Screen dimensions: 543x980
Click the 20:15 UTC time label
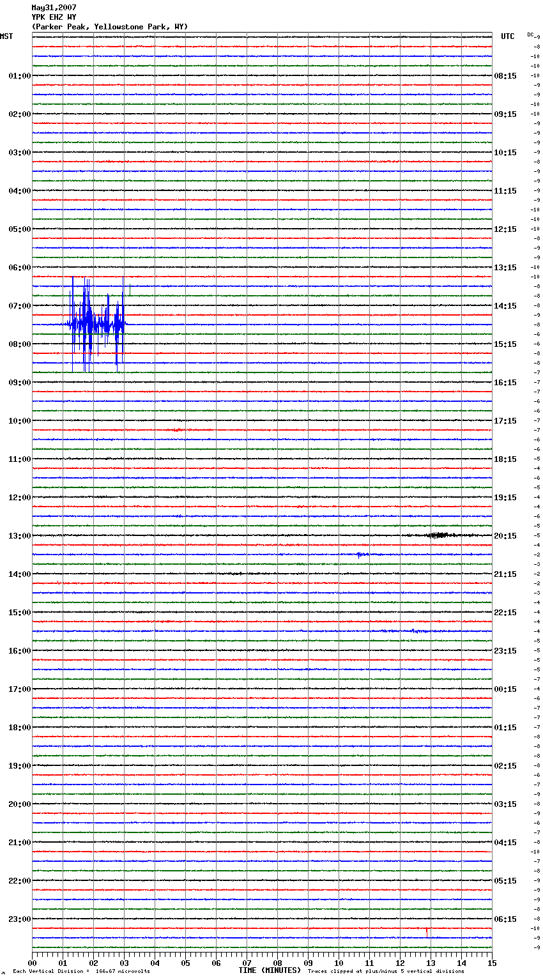coord(505,536)
